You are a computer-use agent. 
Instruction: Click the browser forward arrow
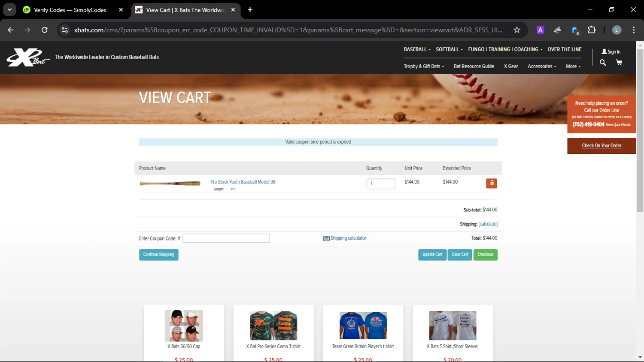click(x=27, y=30)
